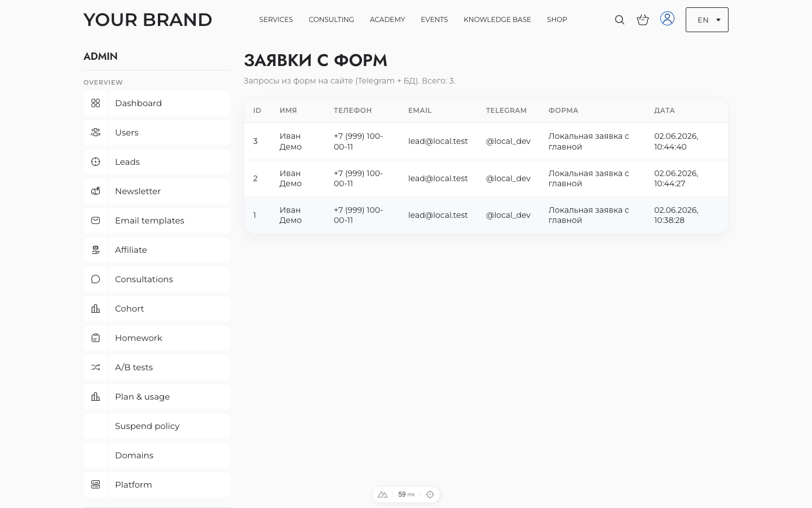Click the ФОРМА column header

pos(563,111)
